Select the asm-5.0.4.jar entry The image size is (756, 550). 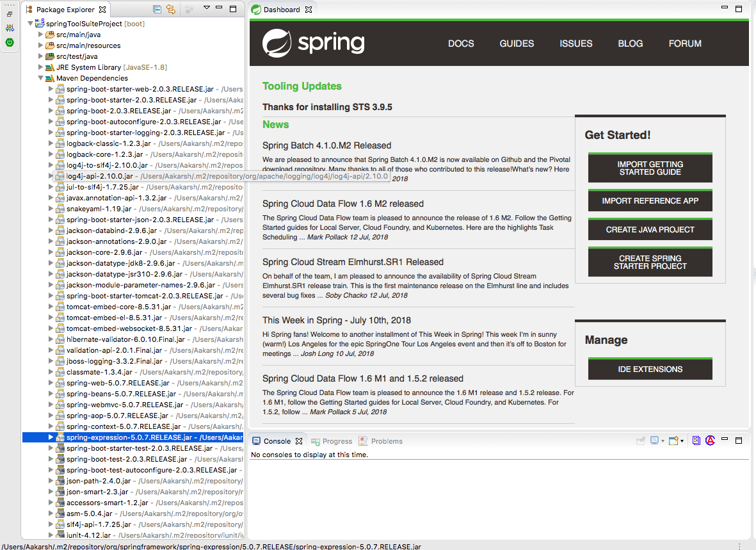tap(89, 514)
